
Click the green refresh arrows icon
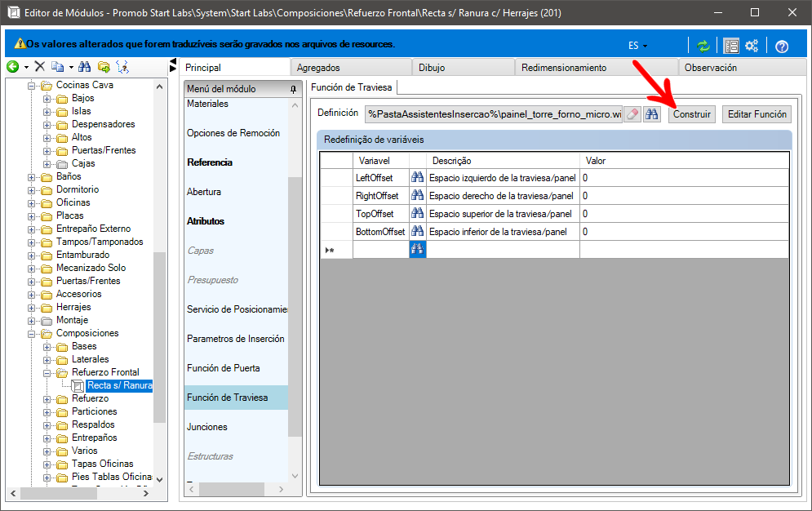pyautogui.click(x=703, y=46)
